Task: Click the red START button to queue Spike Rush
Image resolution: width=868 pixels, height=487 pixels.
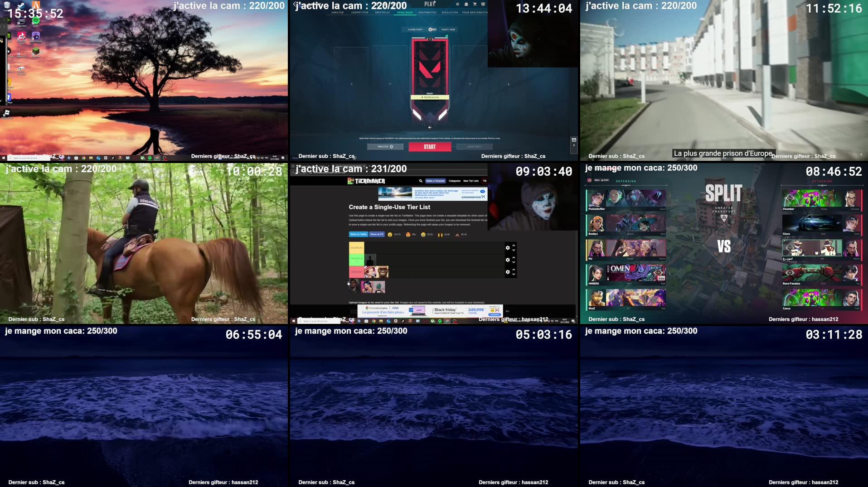Action: 430,146
